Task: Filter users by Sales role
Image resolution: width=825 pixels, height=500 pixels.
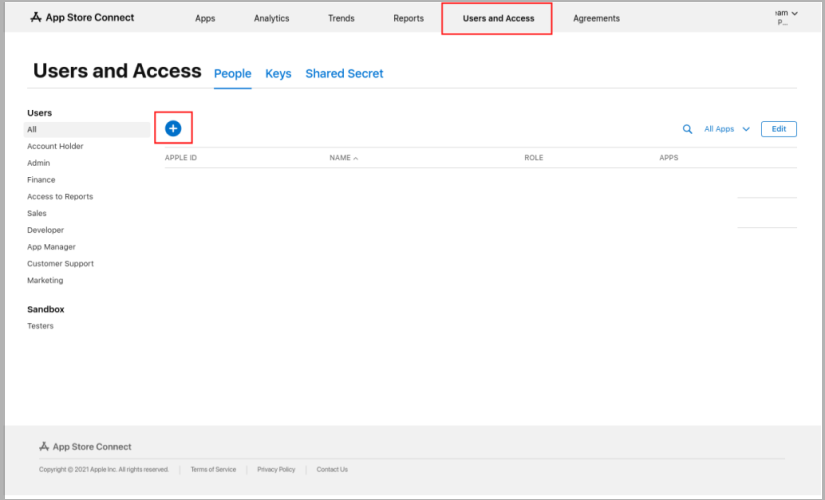Action: pos(37,213)
